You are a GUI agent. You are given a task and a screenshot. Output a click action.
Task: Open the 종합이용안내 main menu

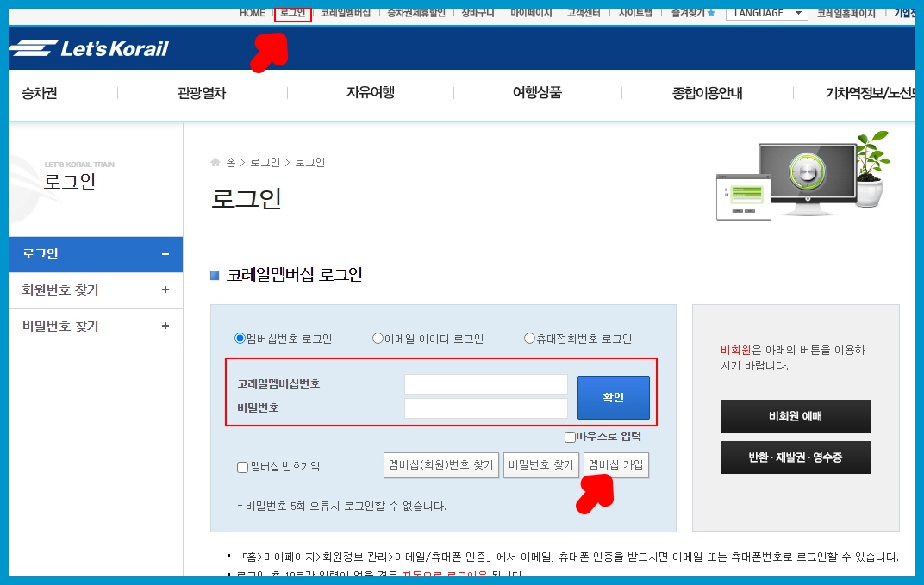707,93
